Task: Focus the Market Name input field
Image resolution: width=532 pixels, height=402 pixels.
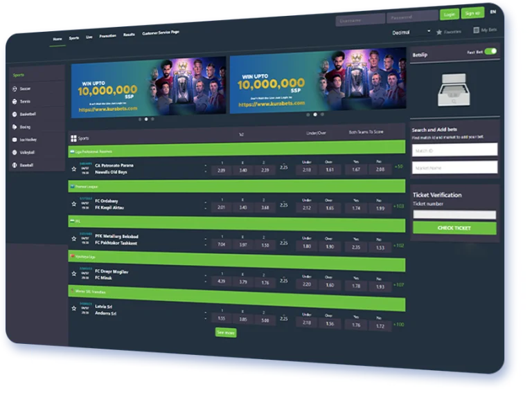Action: (x=454, y=167)
